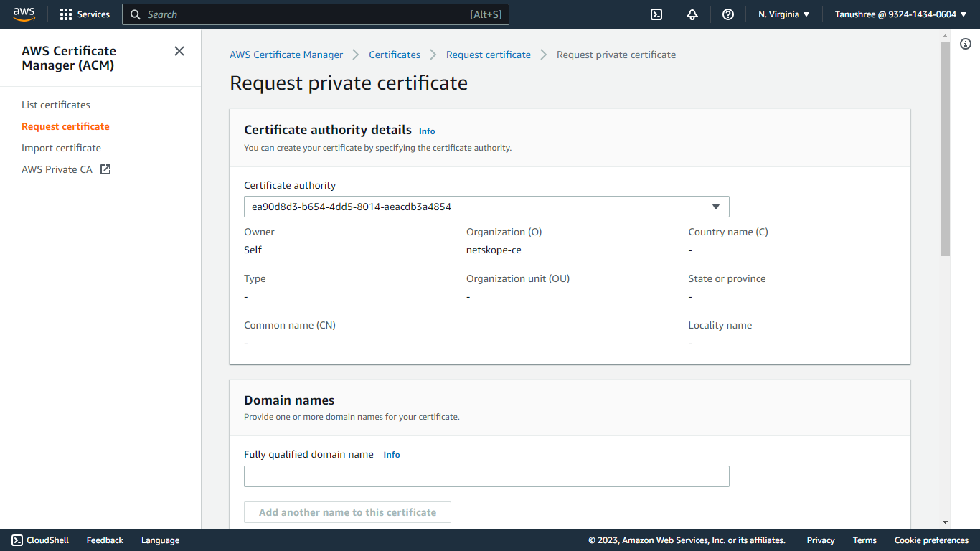Click Add another name to this certificate
The width and height of the screenshot is (980, 551).
[x=347, y=512]
